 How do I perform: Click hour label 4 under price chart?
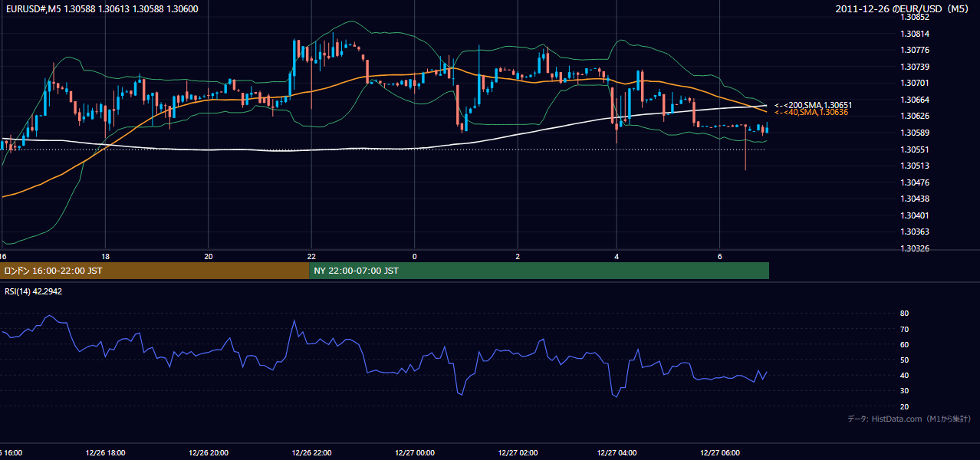[x=617, y=256]
